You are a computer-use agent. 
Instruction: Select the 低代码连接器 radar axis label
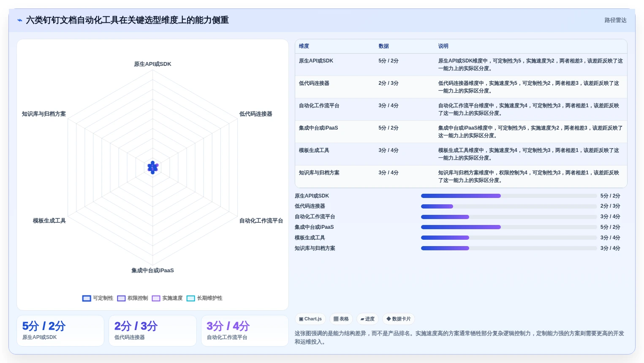(256, 114)
